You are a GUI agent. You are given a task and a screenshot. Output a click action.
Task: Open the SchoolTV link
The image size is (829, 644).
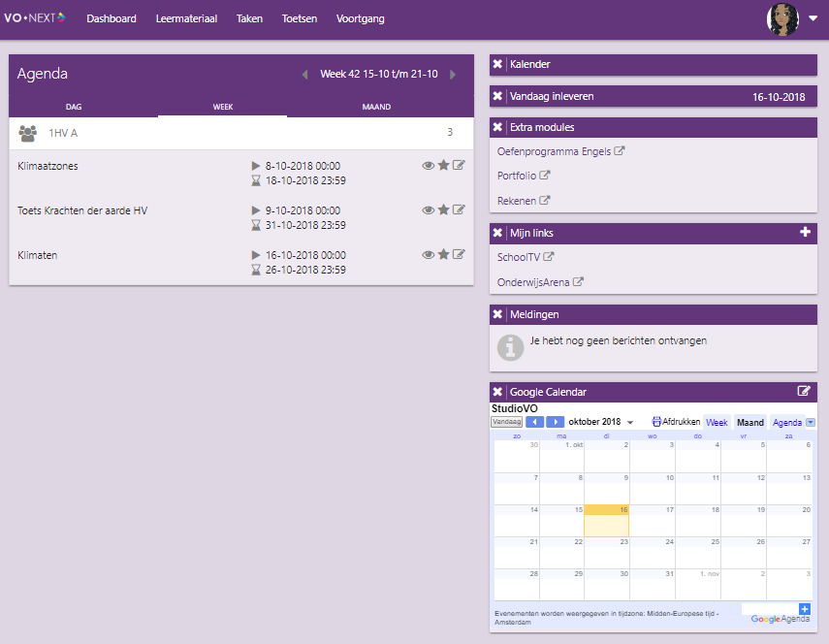(525, 257)
